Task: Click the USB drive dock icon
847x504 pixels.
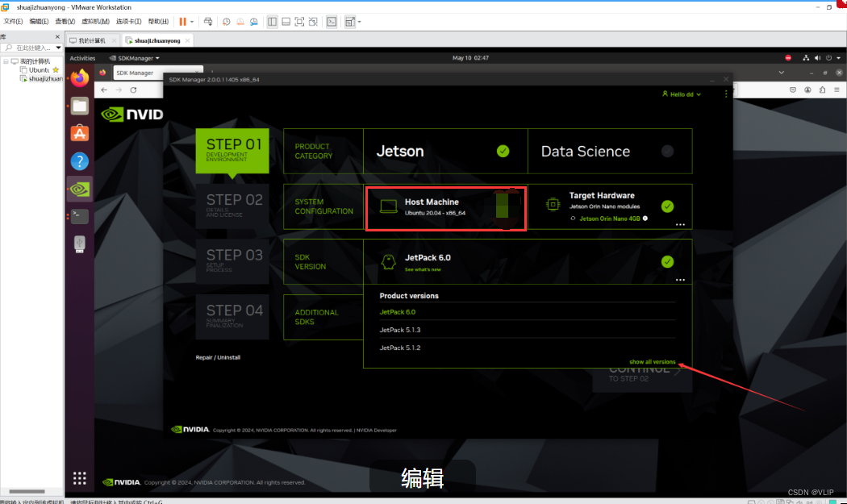Action: (x=79, y=244)
